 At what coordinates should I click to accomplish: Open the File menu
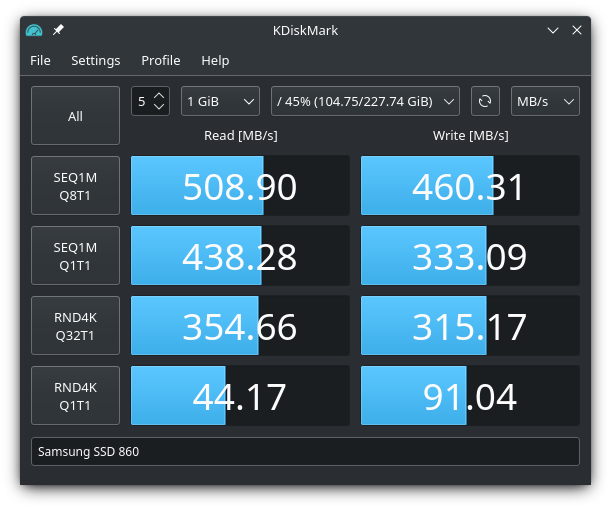point(40,60)
